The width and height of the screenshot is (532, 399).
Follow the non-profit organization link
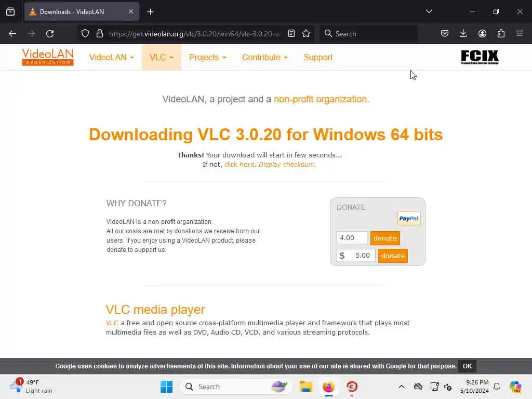click(321, 99)
